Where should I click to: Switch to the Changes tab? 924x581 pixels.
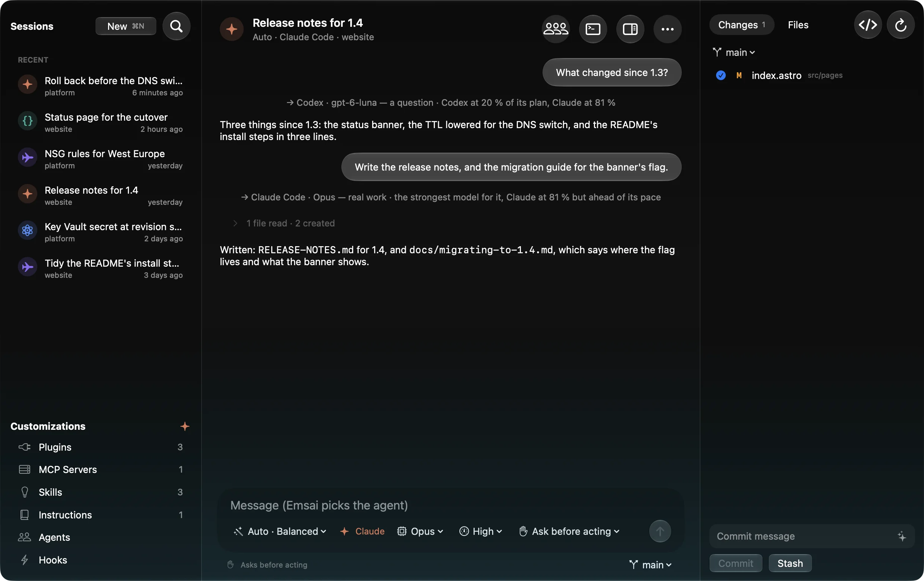(741, 25)
